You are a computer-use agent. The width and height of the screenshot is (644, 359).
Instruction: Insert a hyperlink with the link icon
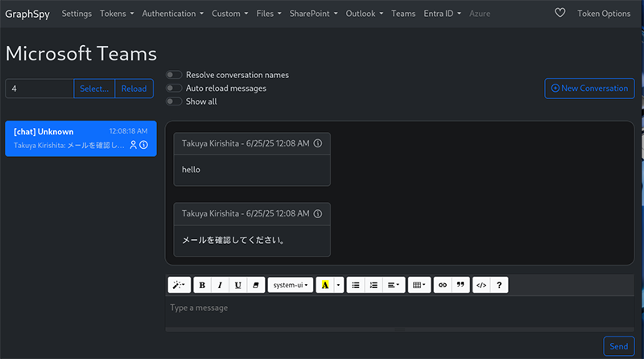coord(442,285)
